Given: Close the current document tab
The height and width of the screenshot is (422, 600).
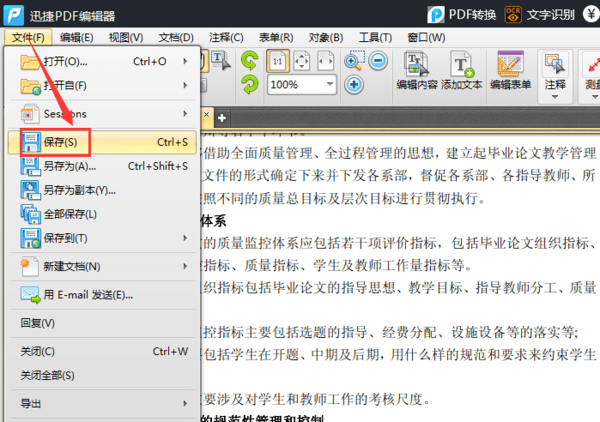Looking at the screenshot, I should coord(206,114).
